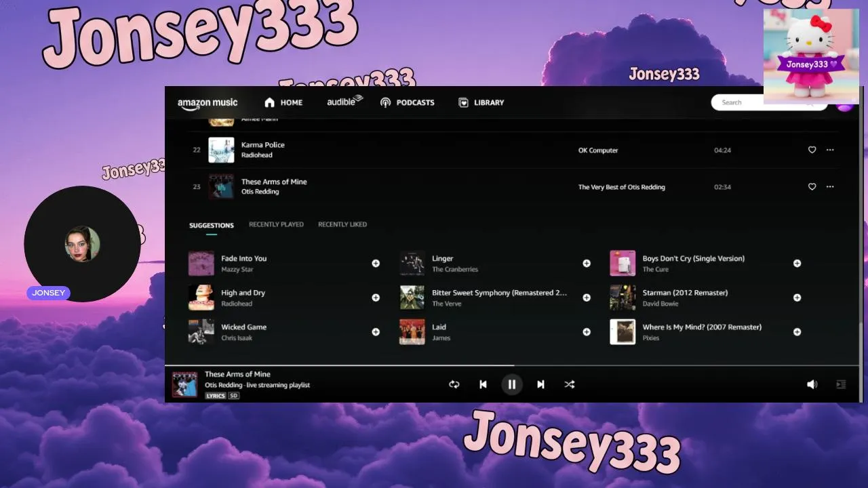Image resolution: width=868 pixels, height=488 pixels.
Task: Mute the volume speaker icon
Action: click(x=812, y=384)
